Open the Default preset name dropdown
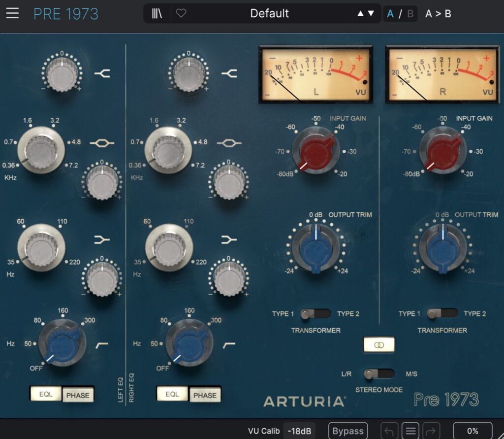Viewport: 504px width, 439px height. click(269, 13)
